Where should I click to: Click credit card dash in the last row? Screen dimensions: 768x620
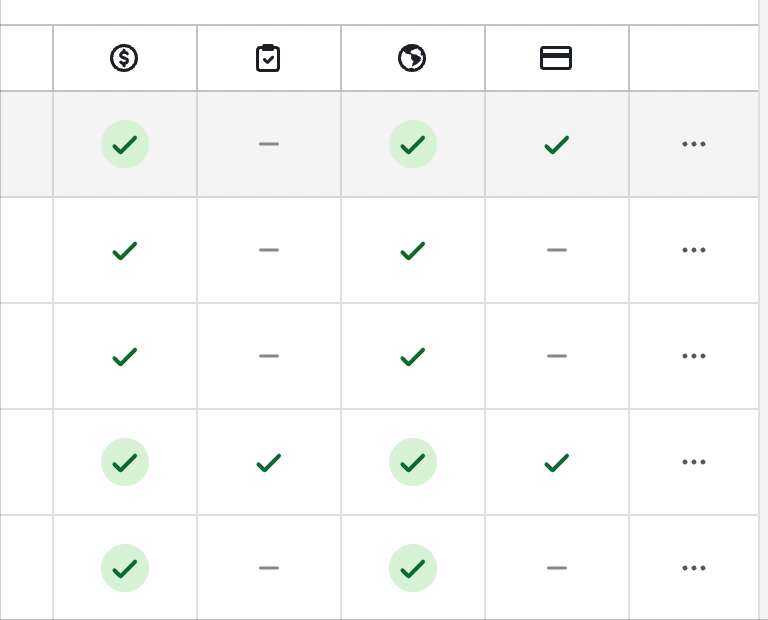(x=557, y=568)
